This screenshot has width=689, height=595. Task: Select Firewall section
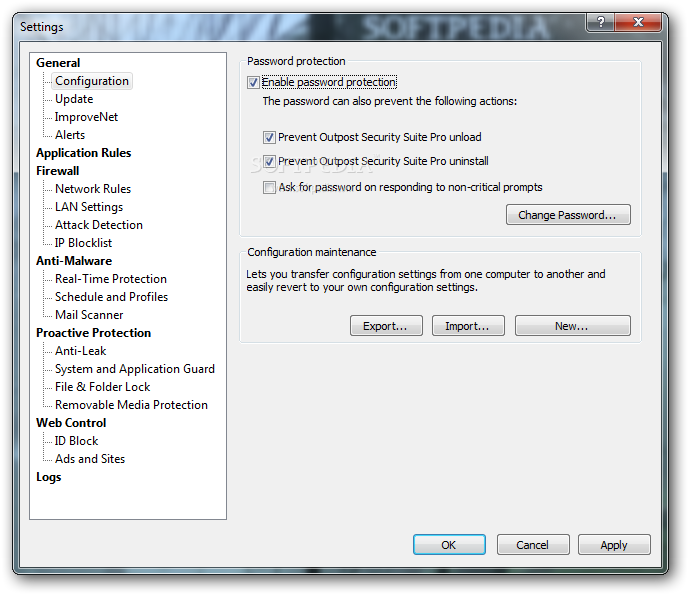[x=58, y=171]
